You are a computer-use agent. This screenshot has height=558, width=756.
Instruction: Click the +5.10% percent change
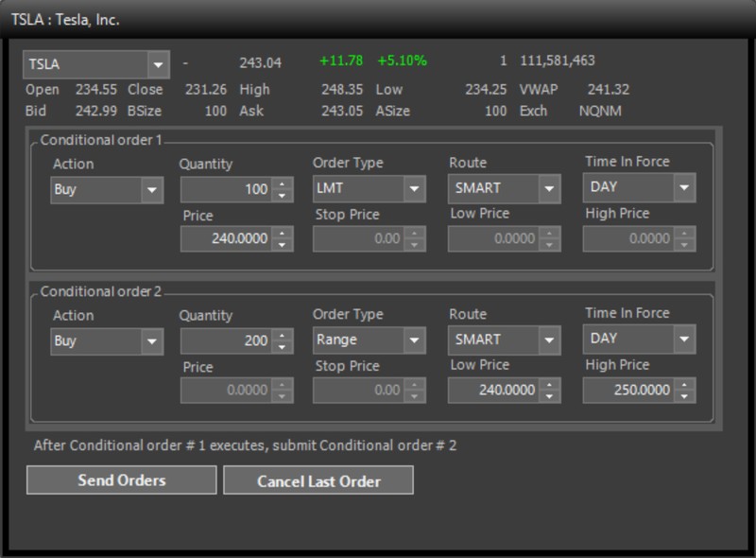403,61
